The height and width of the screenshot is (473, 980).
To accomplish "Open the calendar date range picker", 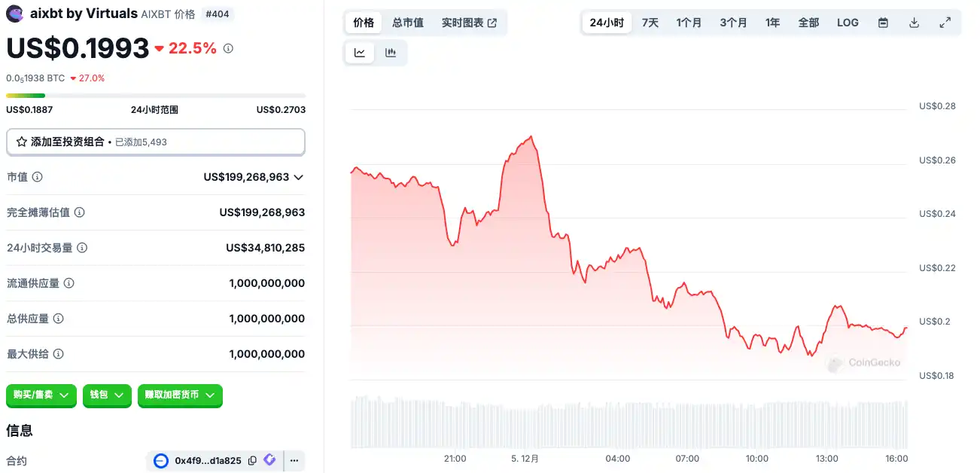I will 883,23.
